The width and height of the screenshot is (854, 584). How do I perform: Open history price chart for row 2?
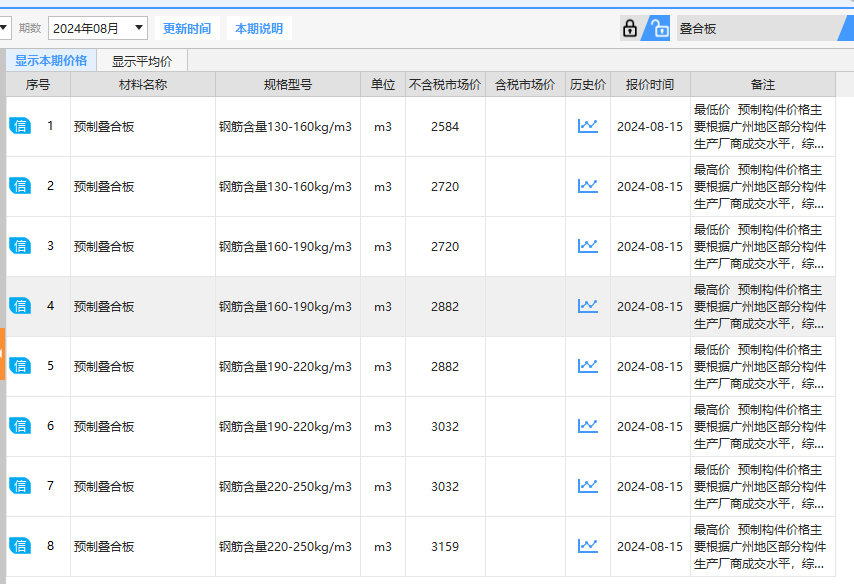[588, 186]
